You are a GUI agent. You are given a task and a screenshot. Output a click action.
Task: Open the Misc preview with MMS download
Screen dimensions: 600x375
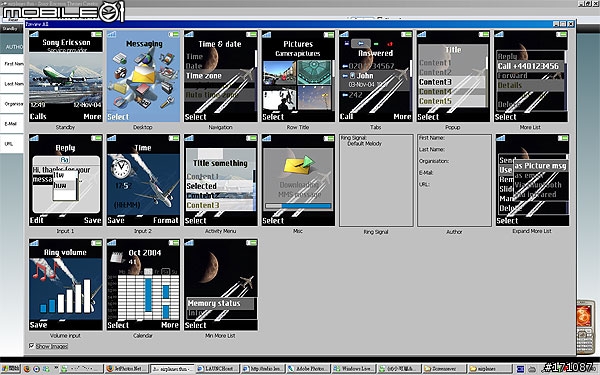pos(298,180)
